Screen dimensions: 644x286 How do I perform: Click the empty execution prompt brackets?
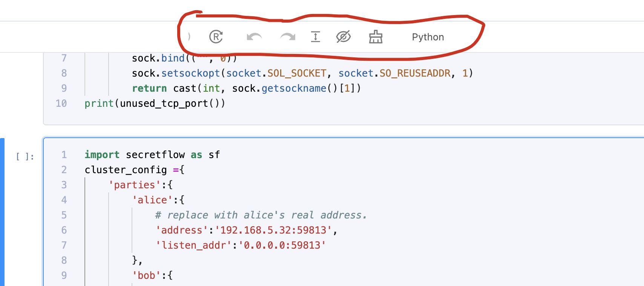coord(25,157)
